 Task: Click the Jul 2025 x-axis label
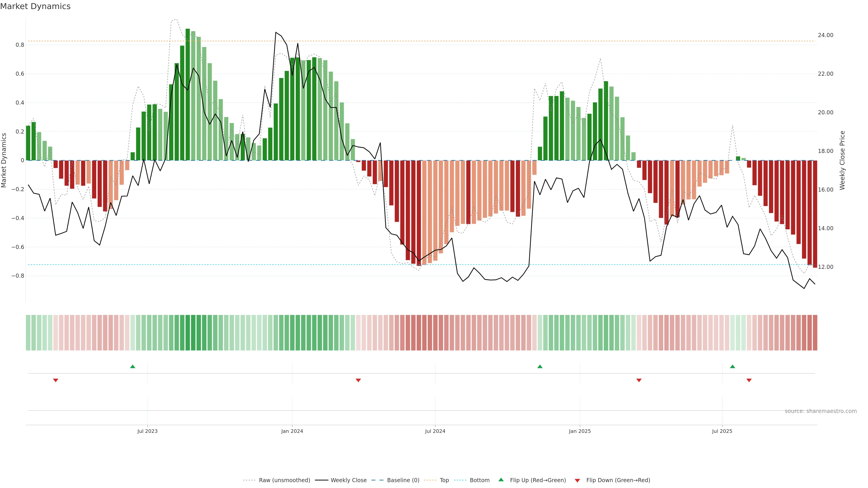click(722, 431)
